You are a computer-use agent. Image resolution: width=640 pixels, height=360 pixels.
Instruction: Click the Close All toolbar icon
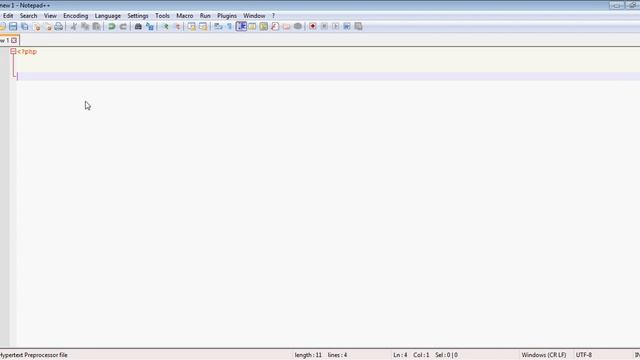(x=48, y=27)
